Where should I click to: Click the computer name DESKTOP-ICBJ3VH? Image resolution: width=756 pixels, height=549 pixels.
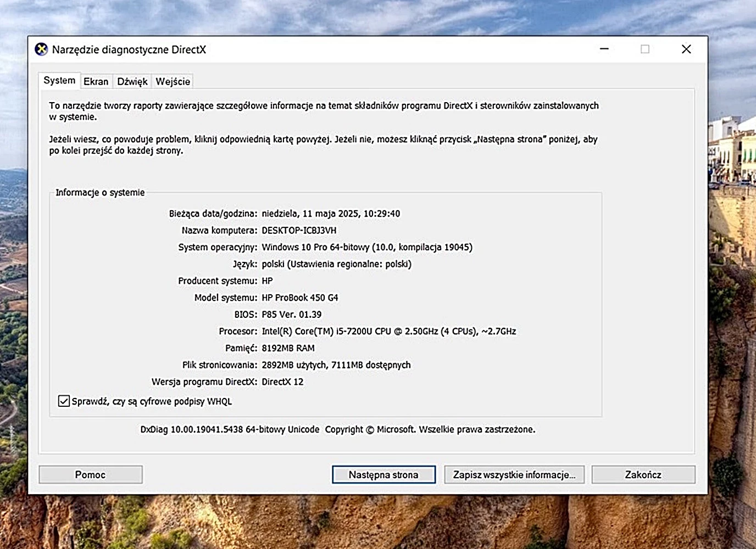[x=299, y=231]
